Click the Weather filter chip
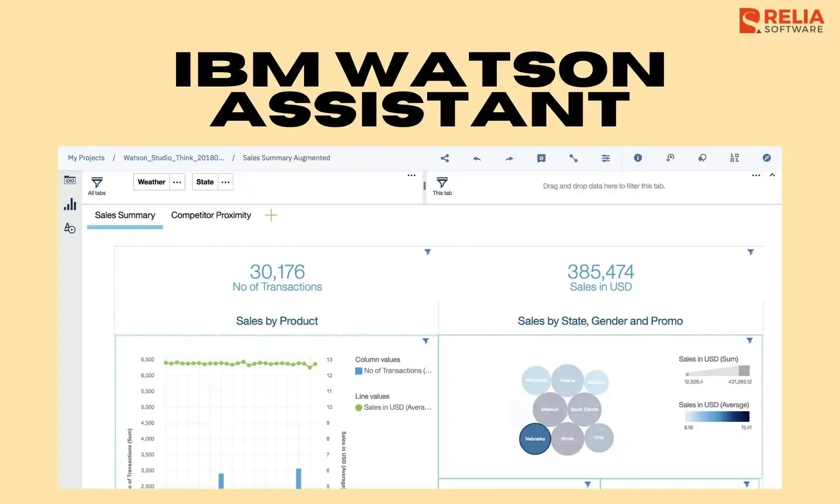 click(x=152, y=182)
